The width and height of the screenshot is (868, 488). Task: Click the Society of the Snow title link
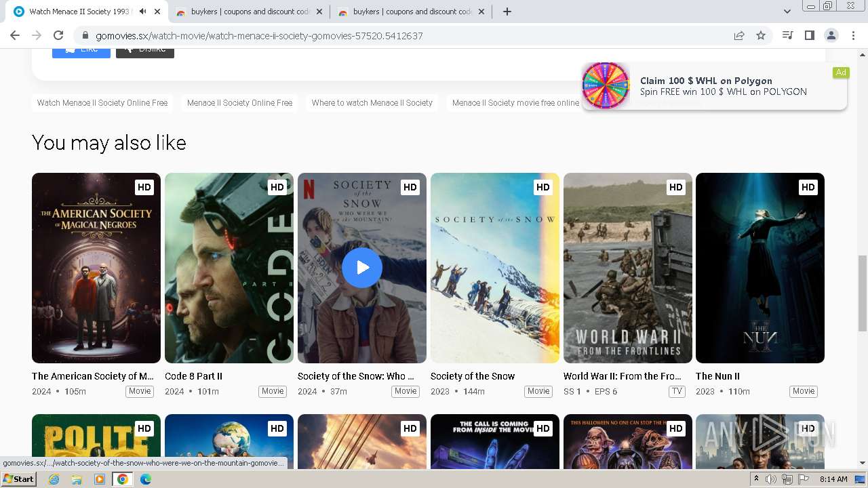473,376
